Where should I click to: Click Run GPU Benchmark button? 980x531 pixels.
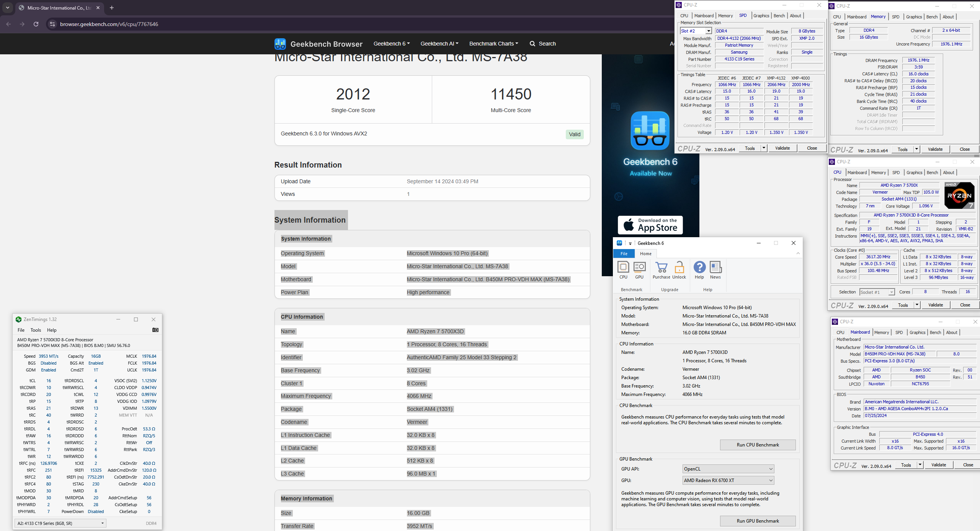tap(758, 521)
